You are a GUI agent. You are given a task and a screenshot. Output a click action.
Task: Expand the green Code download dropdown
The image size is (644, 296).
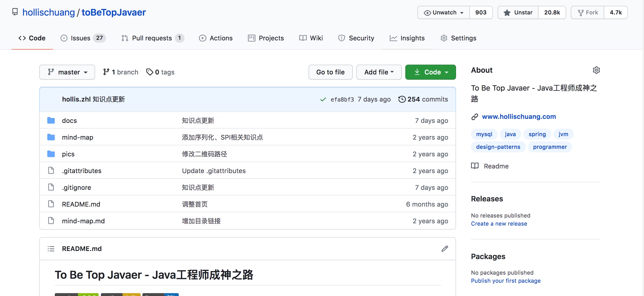click(x=430, y=72)
